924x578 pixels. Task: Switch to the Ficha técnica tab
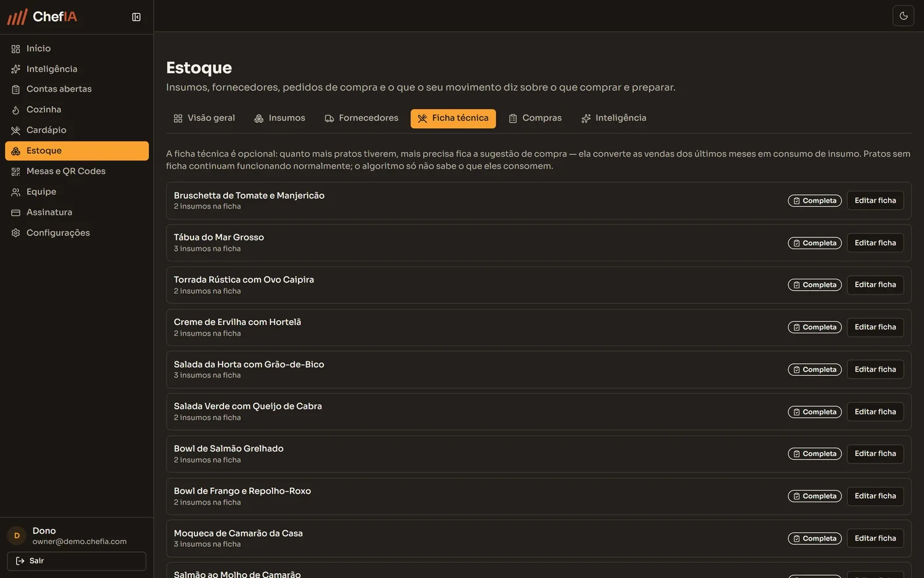point(453,118)
